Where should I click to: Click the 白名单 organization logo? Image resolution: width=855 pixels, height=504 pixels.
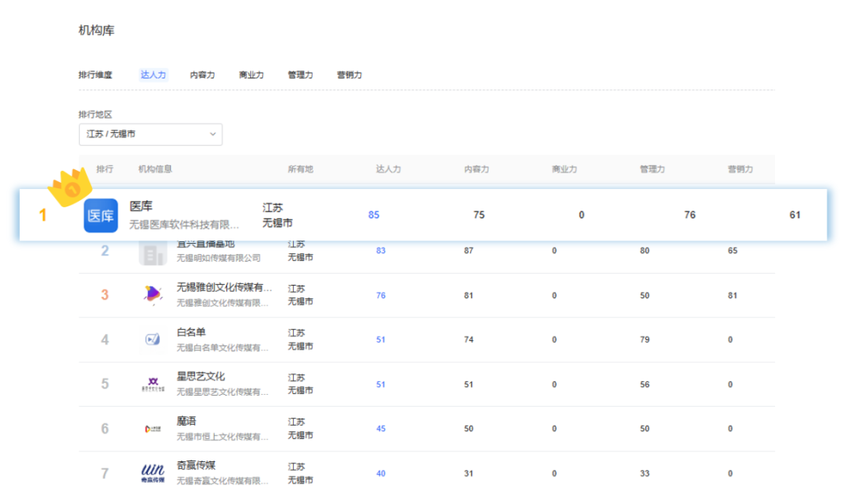152,339
